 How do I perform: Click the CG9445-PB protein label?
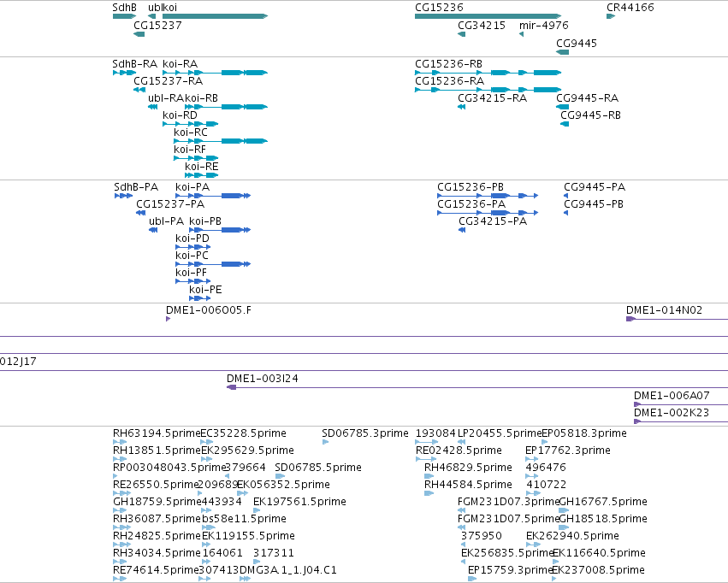click(x=594, y=204)
